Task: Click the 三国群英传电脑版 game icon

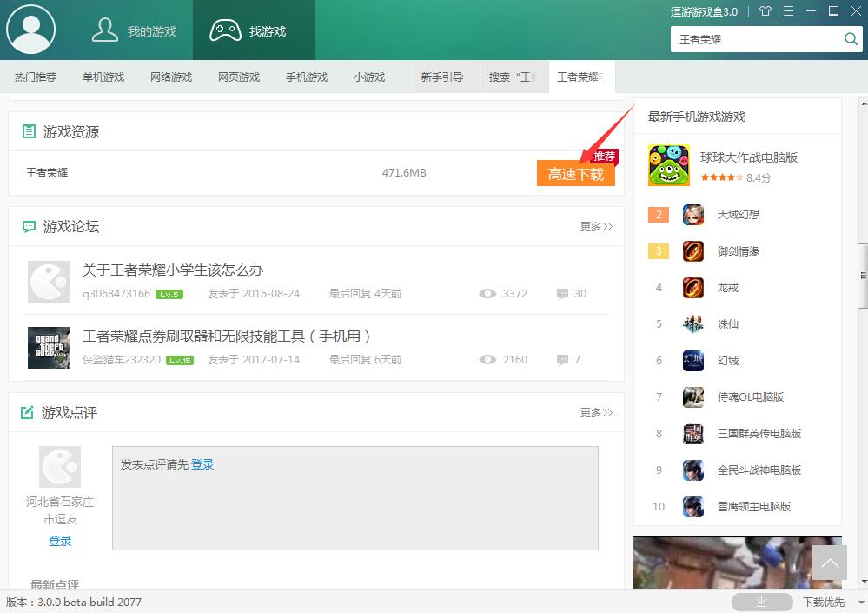Action: pos(693,434)
